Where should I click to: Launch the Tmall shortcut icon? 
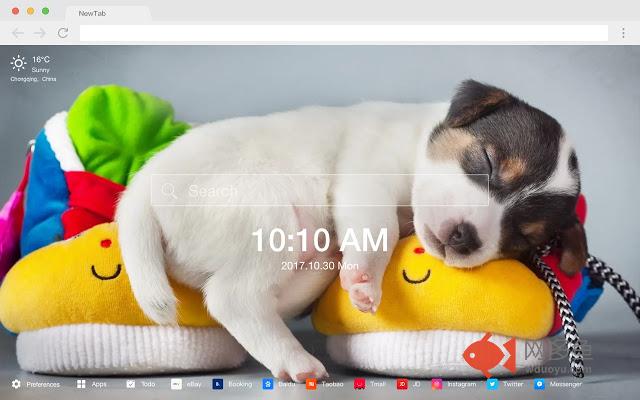pyautogui.click(x=360, y=384)
